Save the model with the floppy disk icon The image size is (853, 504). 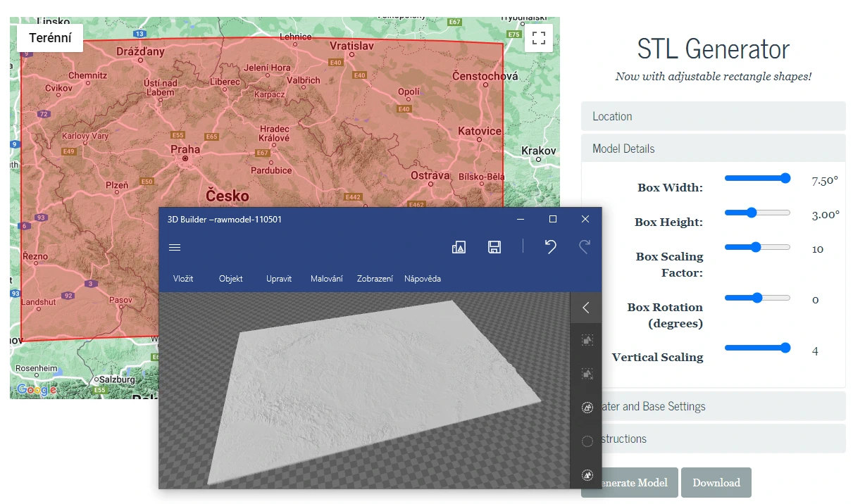point(494,247)
